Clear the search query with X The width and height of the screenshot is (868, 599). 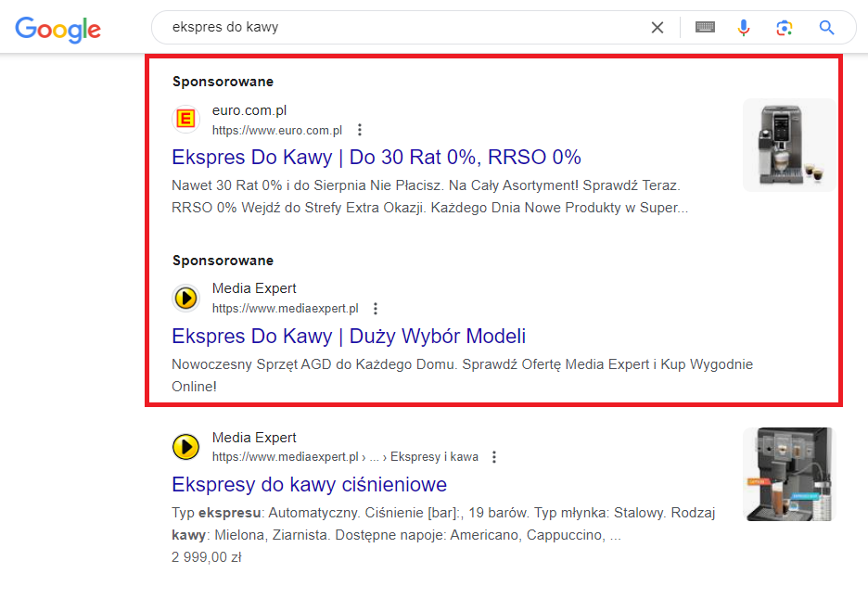click(657, 27)
